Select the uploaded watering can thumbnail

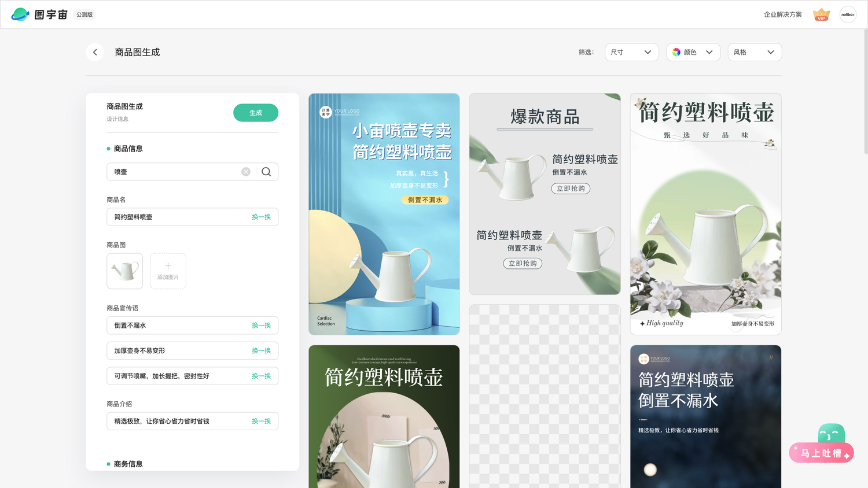click(x=124, y=271)
